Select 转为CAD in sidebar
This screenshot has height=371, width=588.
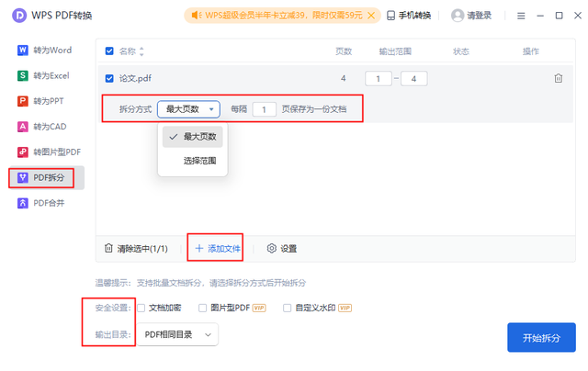[42, 127]
